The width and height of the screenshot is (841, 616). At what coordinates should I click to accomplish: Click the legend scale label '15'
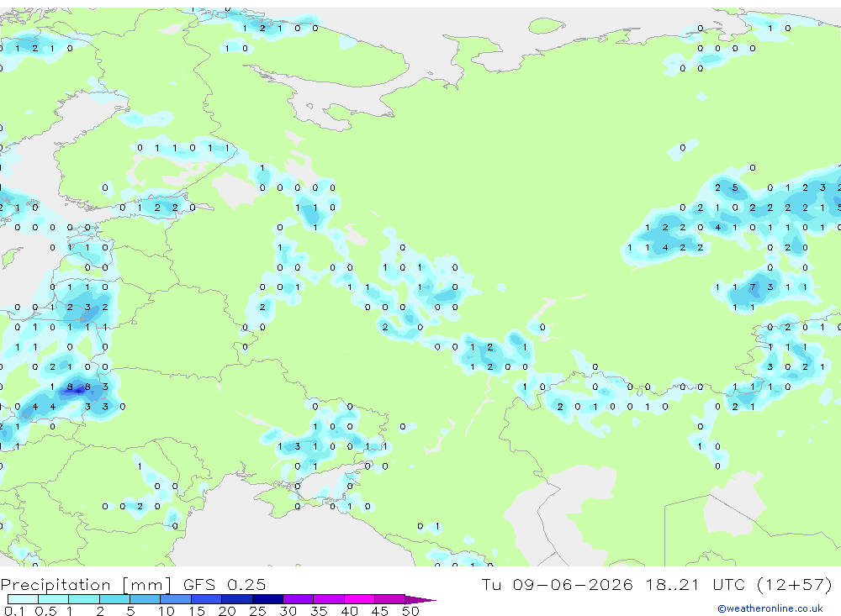(197, 611)
